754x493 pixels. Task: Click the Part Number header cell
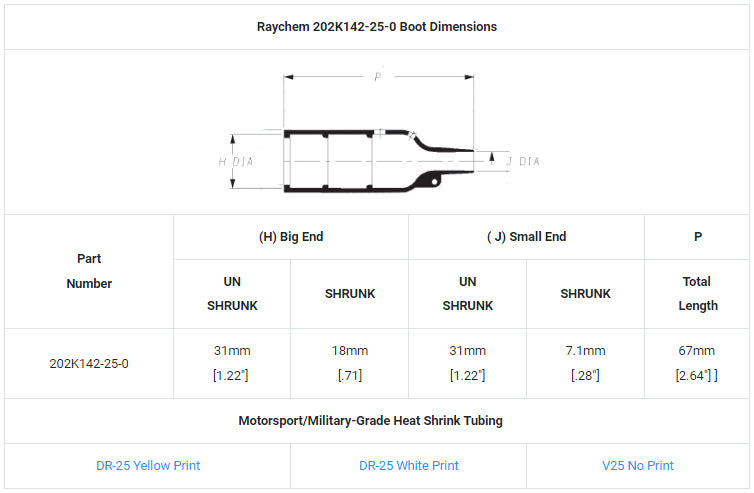(x=89, y=271)
